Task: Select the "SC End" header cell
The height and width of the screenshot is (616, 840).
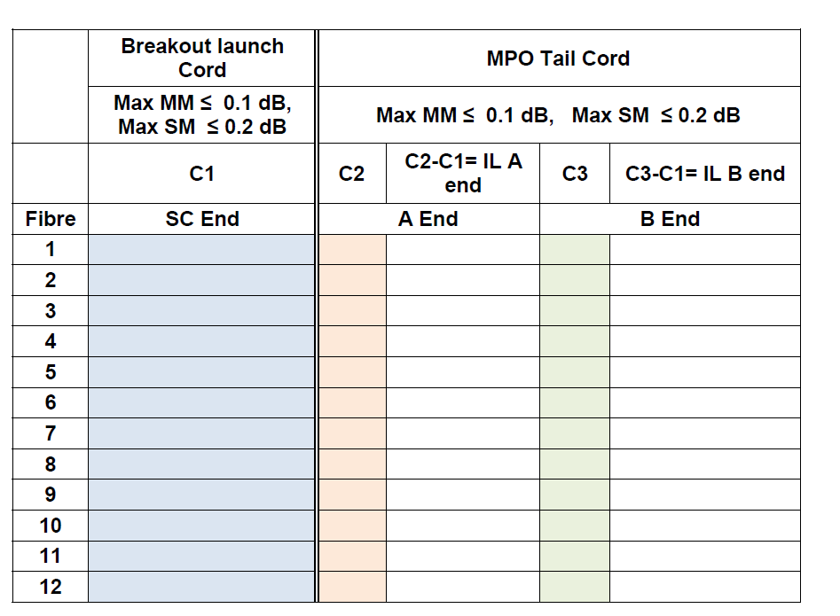Action: 202,219
